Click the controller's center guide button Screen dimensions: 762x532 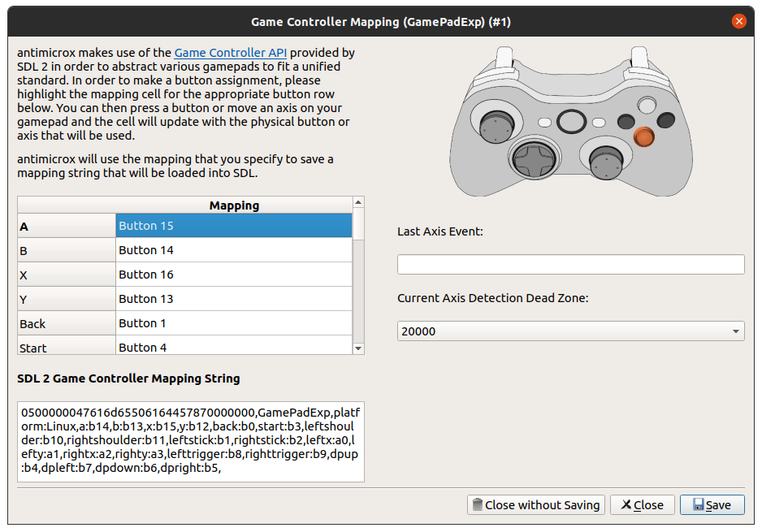[572, 122]
